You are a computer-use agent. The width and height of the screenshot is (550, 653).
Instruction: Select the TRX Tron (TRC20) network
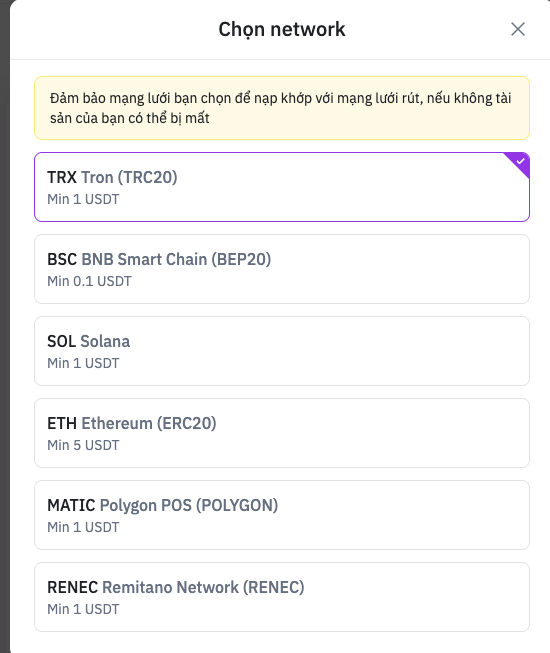click(282, 187)
